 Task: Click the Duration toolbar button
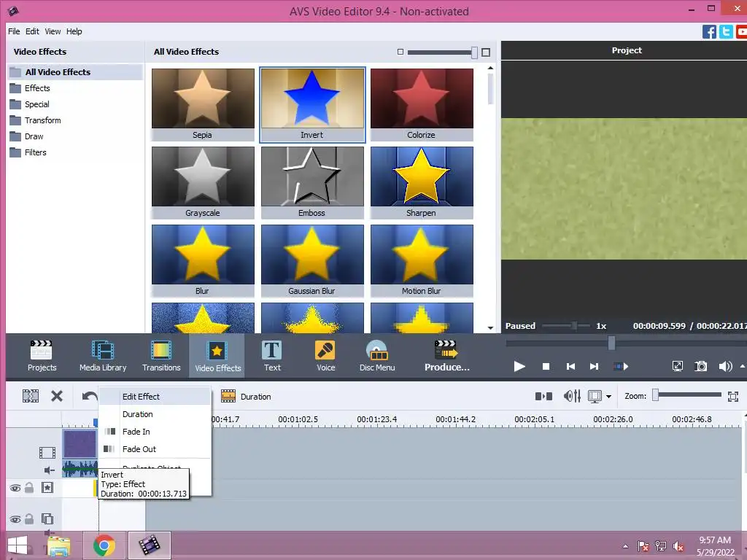pos(246,396)
